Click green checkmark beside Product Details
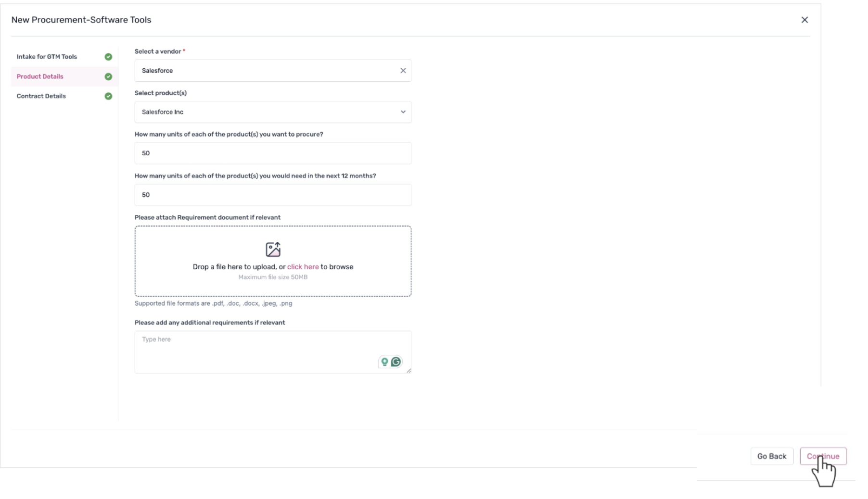 [x=108, y=76]
